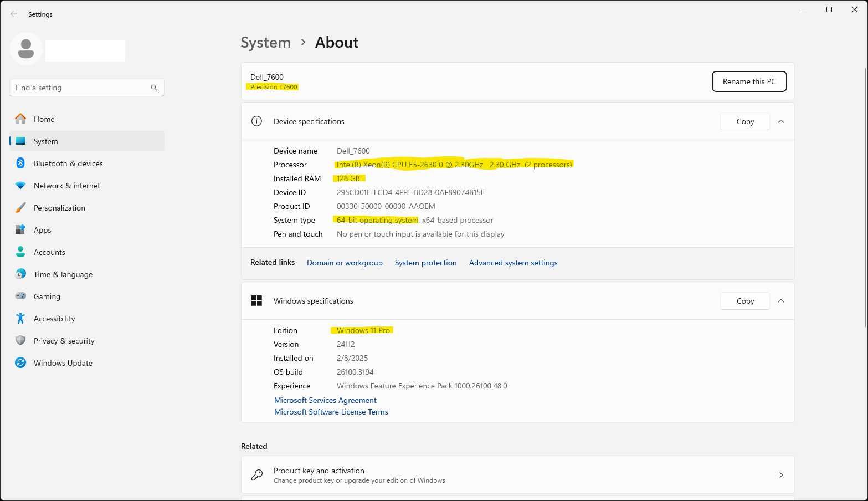Image resolution: width=868 pixels, height=501 pixels.
Task: Click the Product key and activation title
Action: (x=319, y=471)
